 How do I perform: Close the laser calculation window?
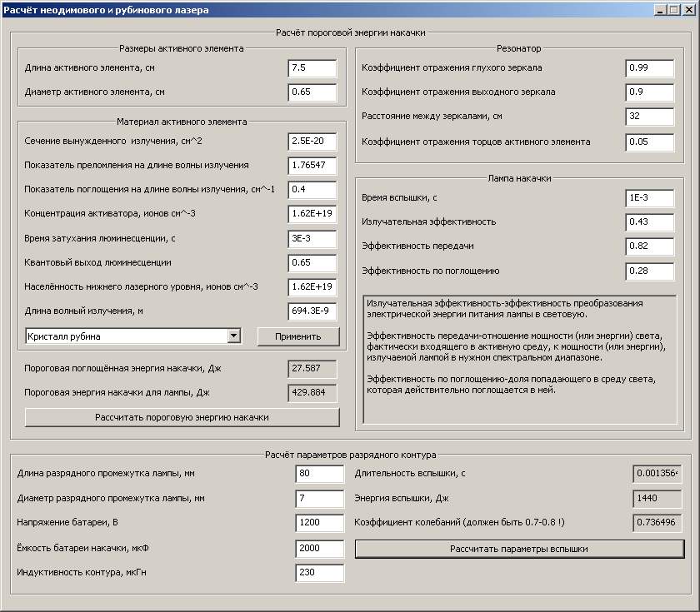coord(689,10)
